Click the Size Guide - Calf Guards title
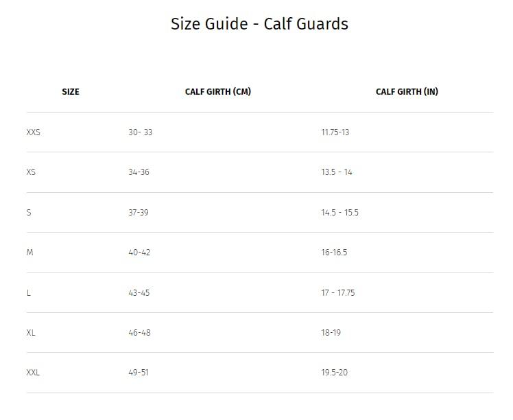The width and height of the screenshot is (513, 420). click(x=259, y=24)
